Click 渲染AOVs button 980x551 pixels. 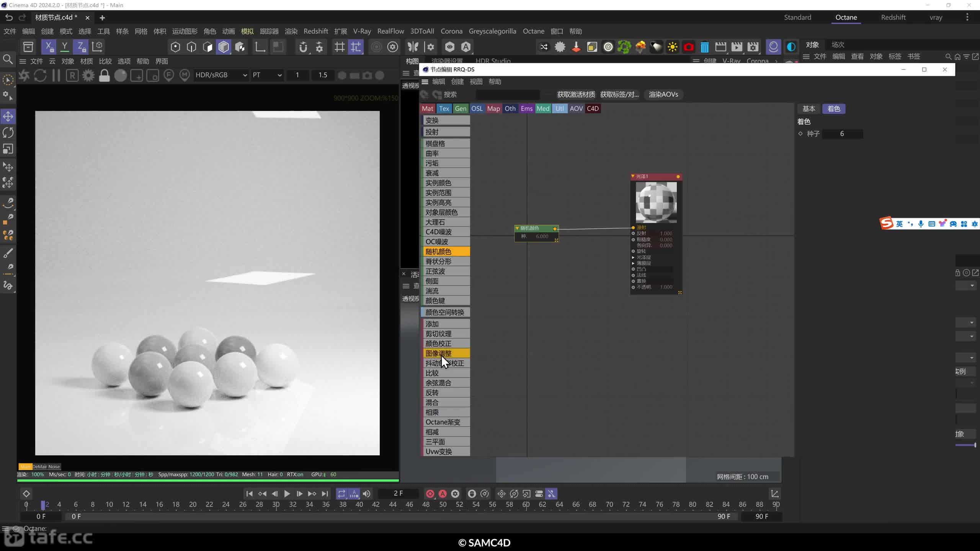663,95
